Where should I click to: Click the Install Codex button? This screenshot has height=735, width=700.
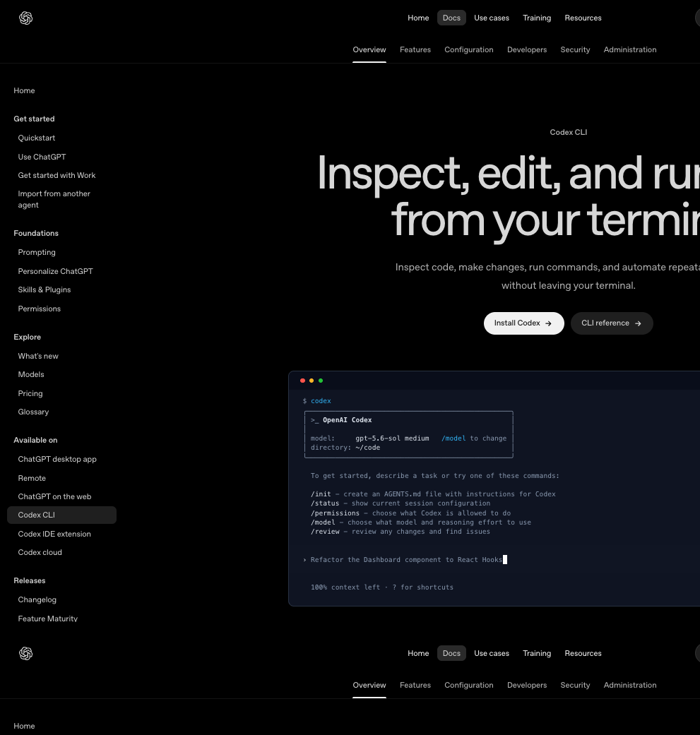click(523, 323)
